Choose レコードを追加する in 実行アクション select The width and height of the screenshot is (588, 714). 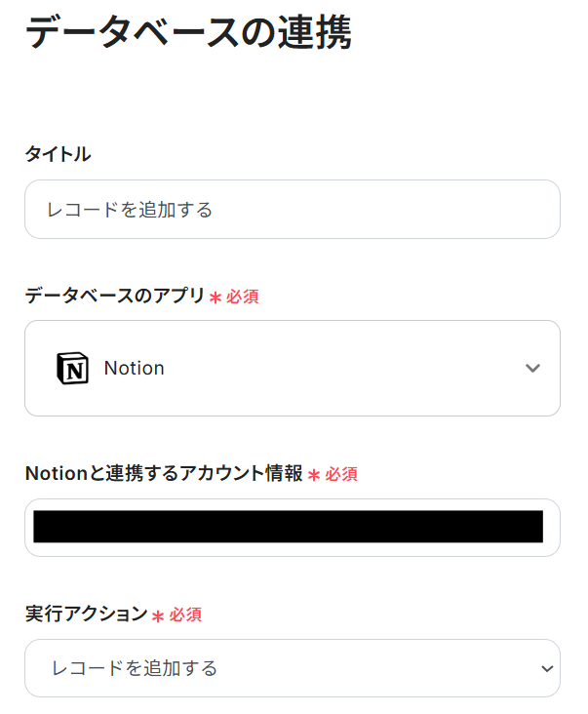click(x=134, y=668)
